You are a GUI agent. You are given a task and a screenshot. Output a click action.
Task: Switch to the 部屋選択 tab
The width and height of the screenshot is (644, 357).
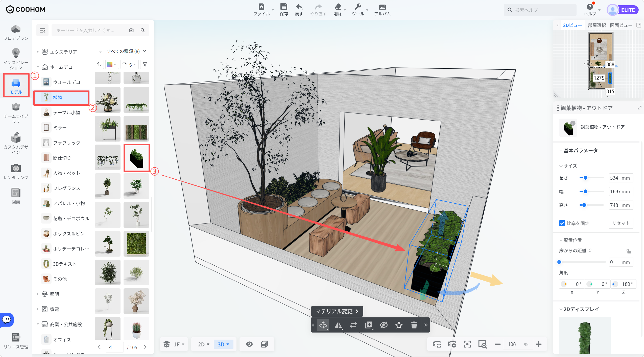pyautogui.click(x=597, y=25)
